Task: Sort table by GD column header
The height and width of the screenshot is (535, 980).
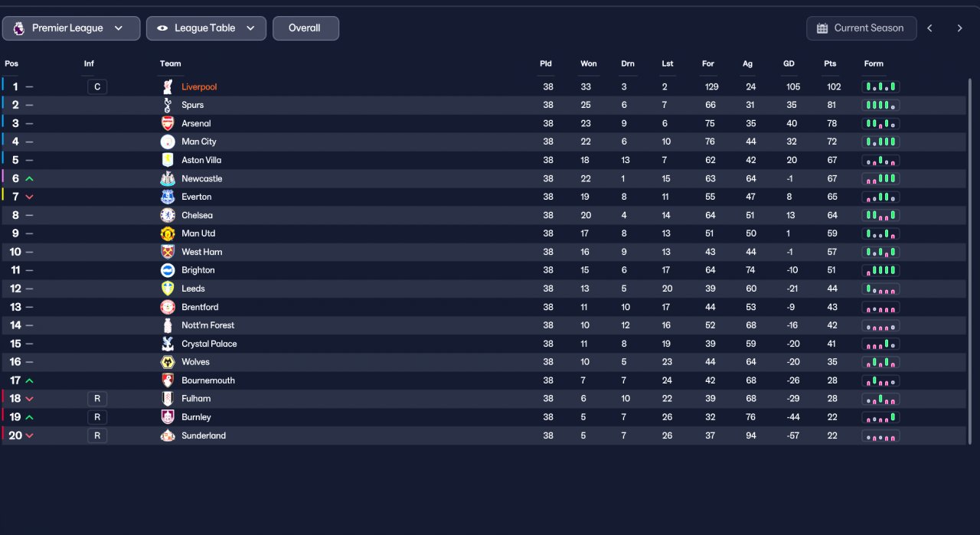Action: (789, 64)
